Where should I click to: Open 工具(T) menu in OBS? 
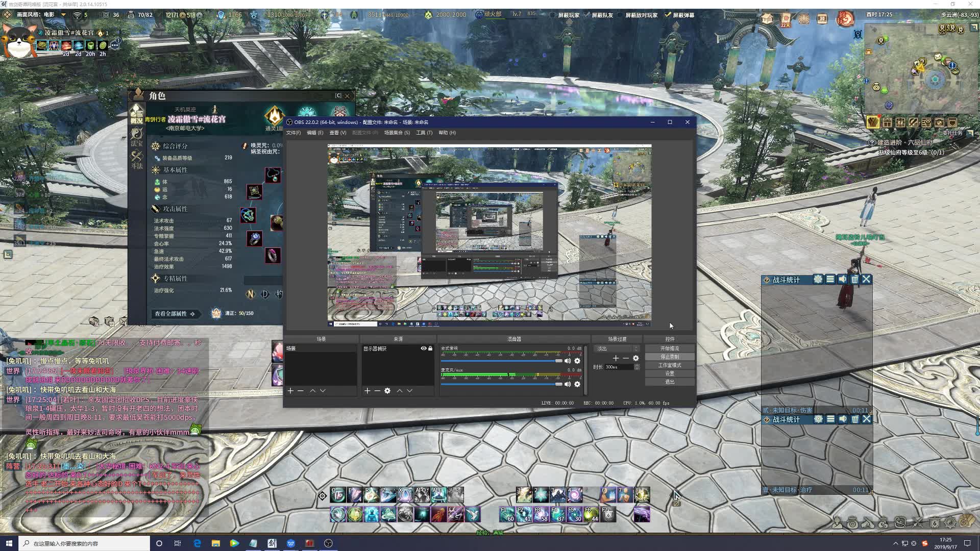point(424,133)
